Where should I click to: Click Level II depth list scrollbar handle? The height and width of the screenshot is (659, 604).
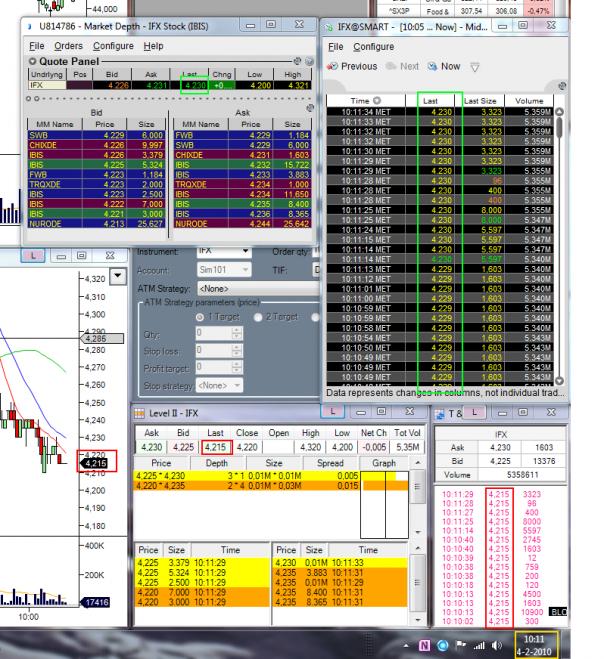pos(417,487)
